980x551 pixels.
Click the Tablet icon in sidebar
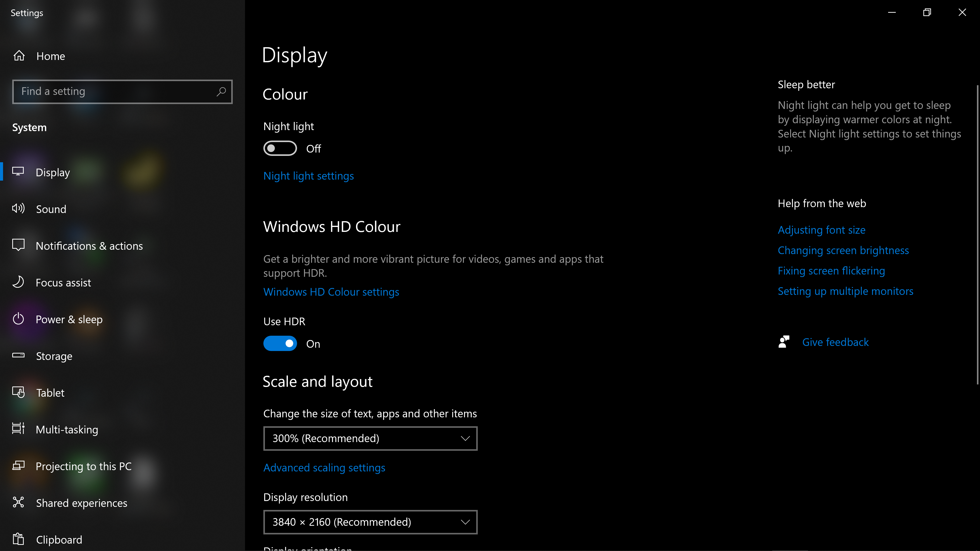coord(18,392)
